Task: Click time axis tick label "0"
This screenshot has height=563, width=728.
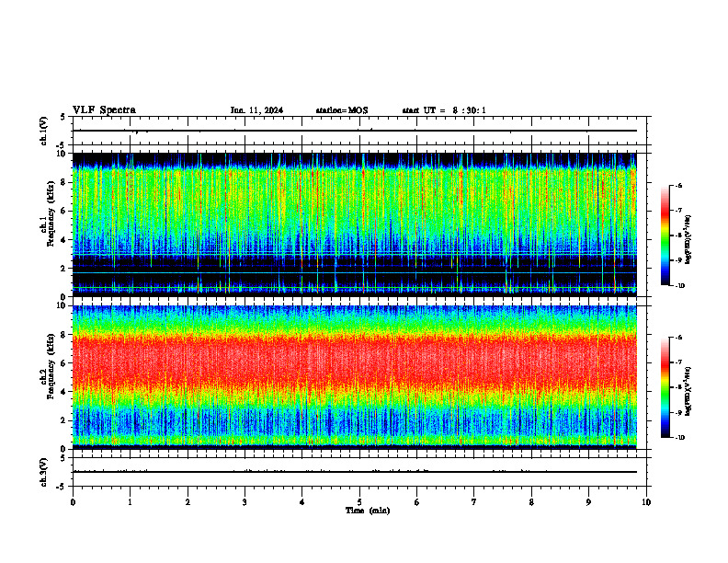Action: click(73, 502)
